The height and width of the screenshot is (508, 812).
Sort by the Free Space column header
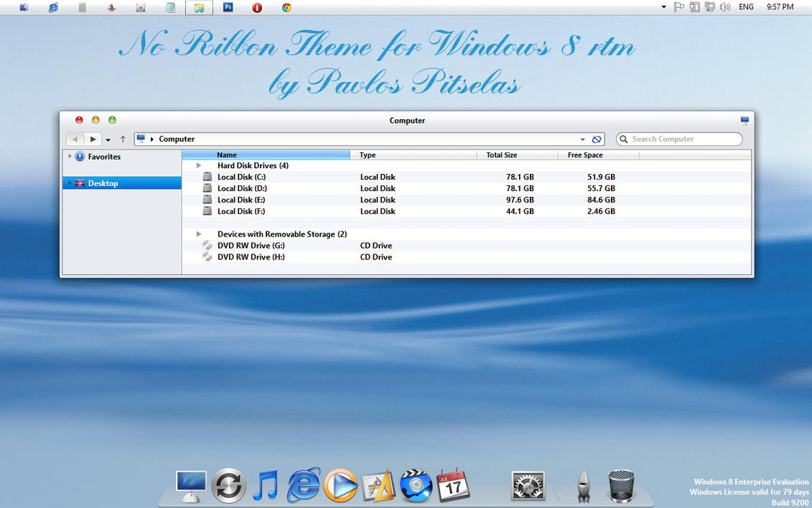pyautogui.click(x=599, y=155)
